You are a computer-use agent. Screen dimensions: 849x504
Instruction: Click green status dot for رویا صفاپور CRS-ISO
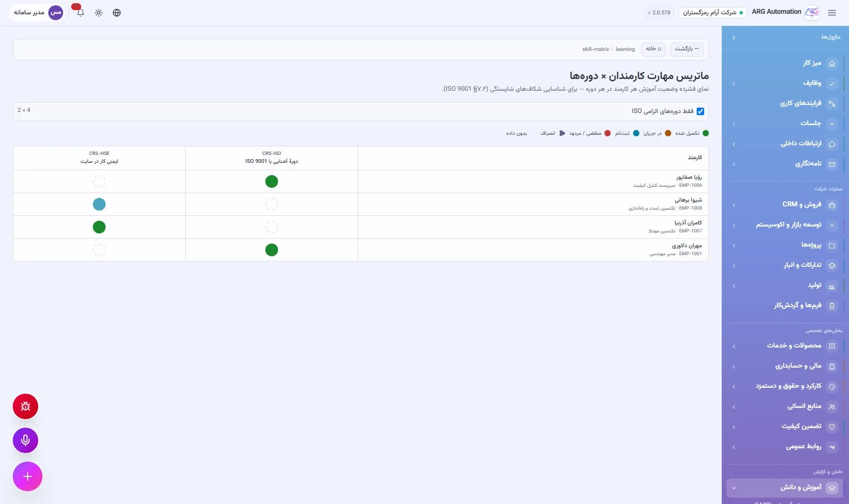[x=272, y=181]
